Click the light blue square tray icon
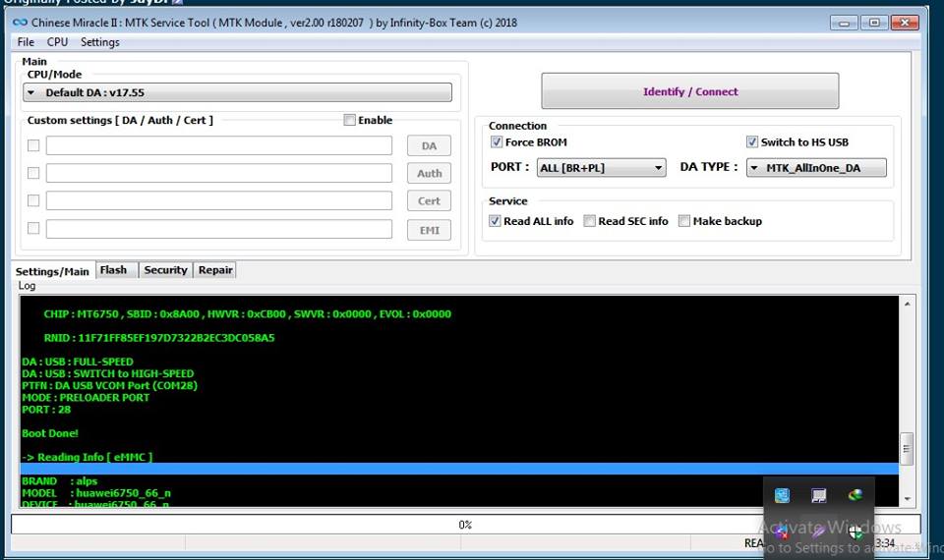The height and width of the screenshot is (560, 944). pyautogui.click(x=782, y=495)
